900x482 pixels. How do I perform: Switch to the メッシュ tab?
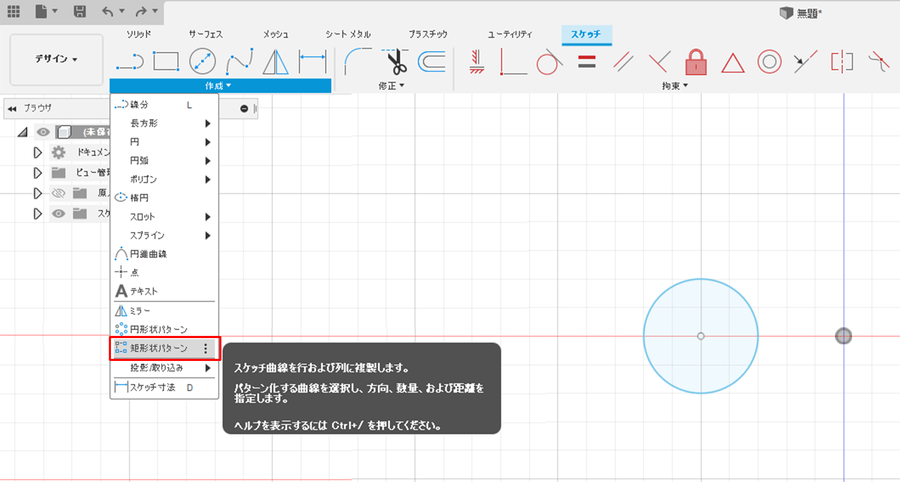coord(276,34)
